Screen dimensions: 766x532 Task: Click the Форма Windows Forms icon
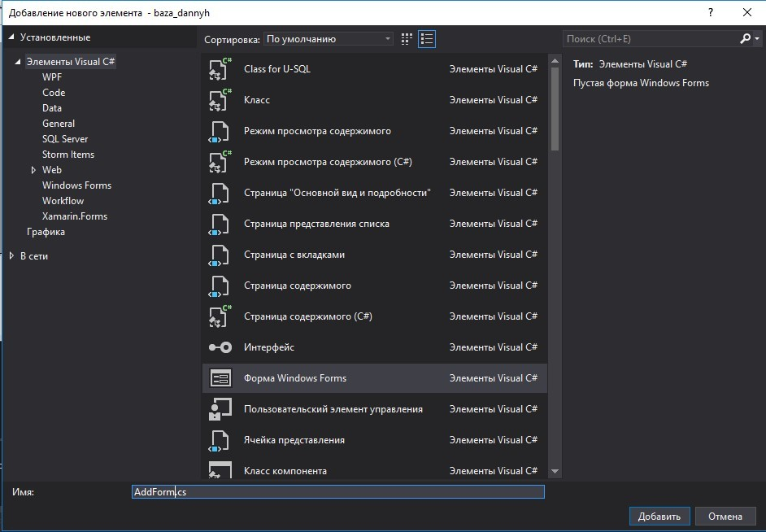[x=220, y=378]
